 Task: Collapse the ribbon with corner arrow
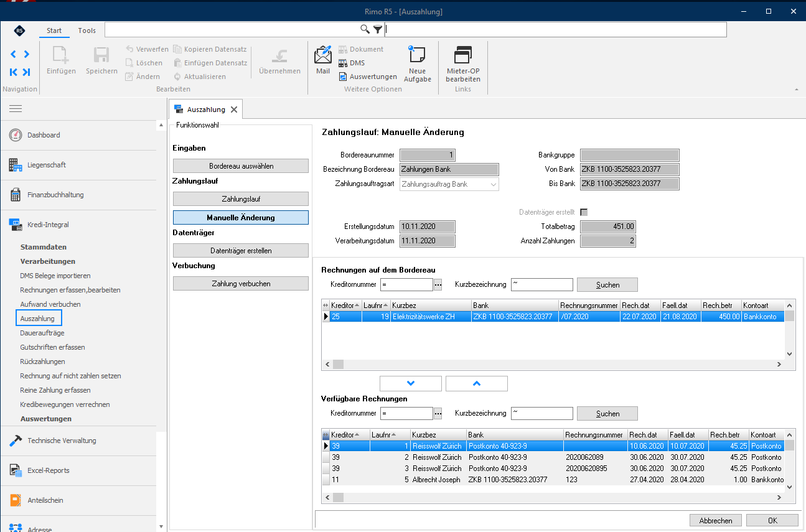tap(797, 90)
